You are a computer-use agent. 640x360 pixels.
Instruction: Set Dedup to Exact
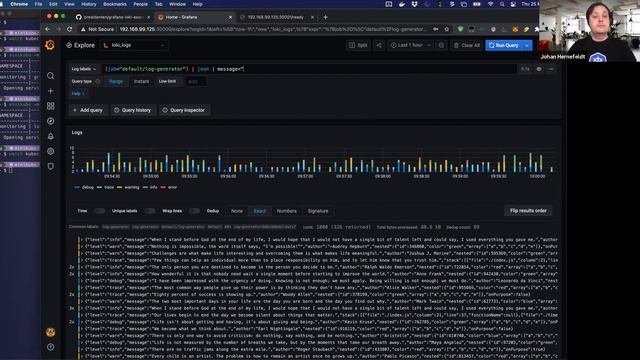click(260, 211)
